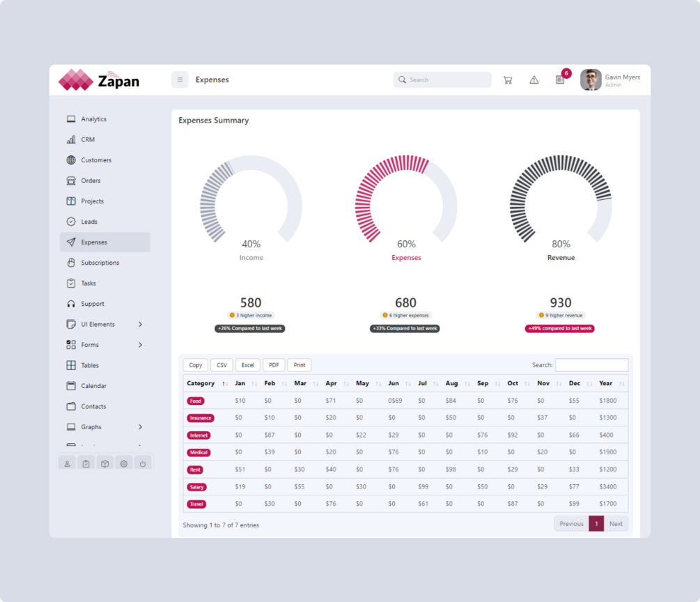Click the Leads check circle icon
Image resolution: width=700 pixels, height=602 pixels.
tap(71, 222)
